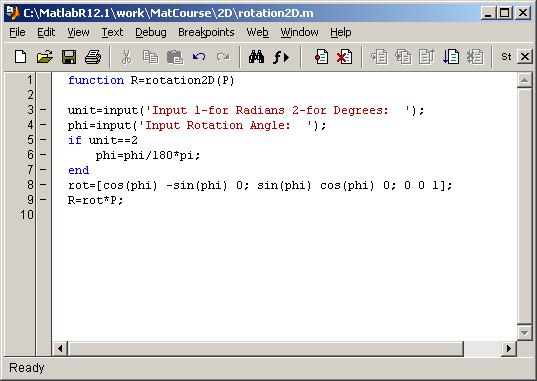This screenshot has height=381, width=537.
Task: Click the MATLAB icon in title bar
Action: point(13,13)
